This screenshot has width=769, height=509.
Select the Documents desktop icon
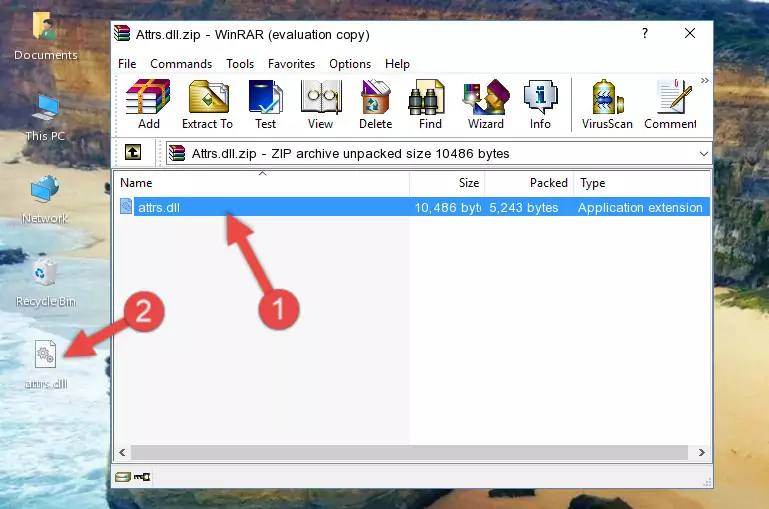click(x=45, y=36)
